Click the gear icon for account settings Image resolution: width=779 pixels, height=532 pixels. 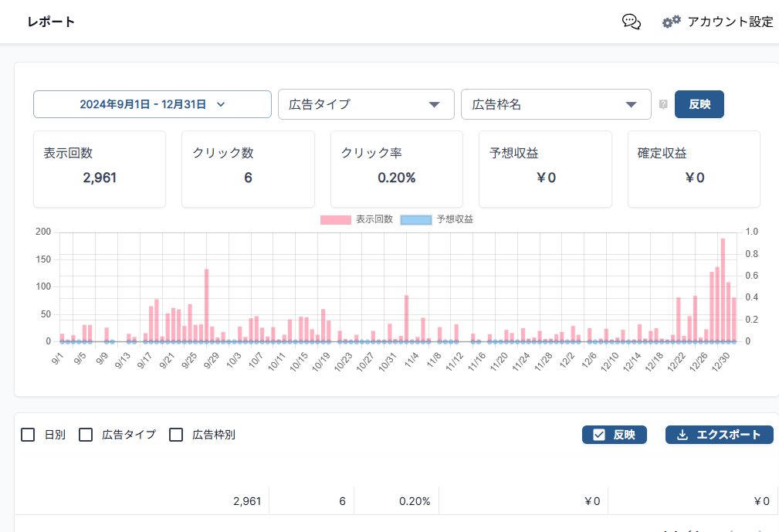pos(671,22)
